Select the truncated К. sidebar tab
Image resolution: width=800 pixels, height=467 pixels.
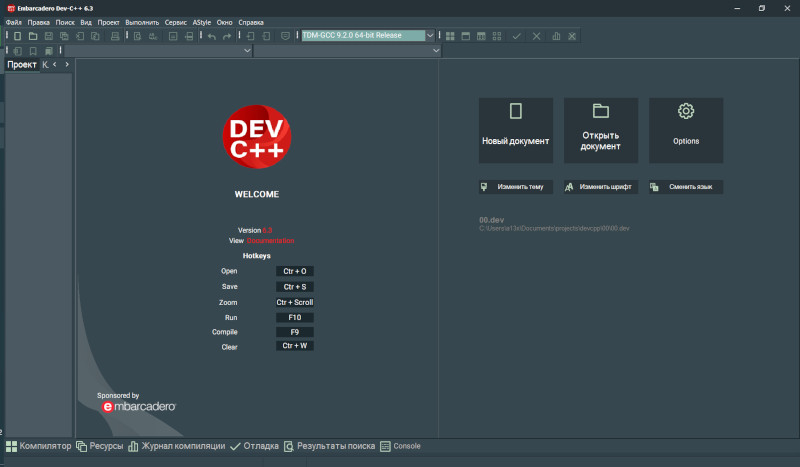coord(45,65)
